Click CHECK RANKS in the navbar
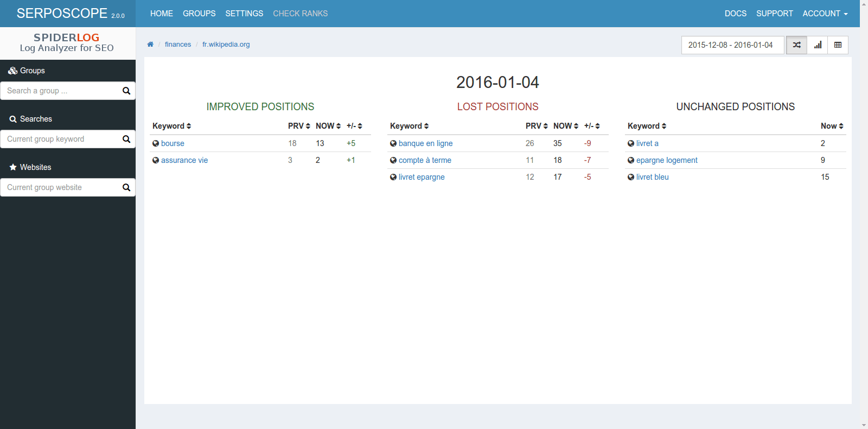Image resolution: width=868 pixels, height=429 pixels. click(x=301, y=14)
